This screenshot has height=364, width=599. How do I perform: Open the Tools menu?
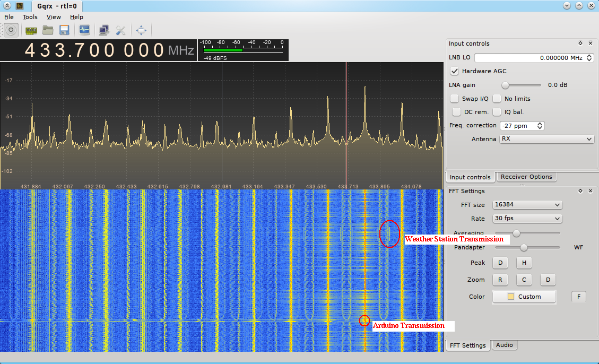pyautogui.click(x=30, y=16)
